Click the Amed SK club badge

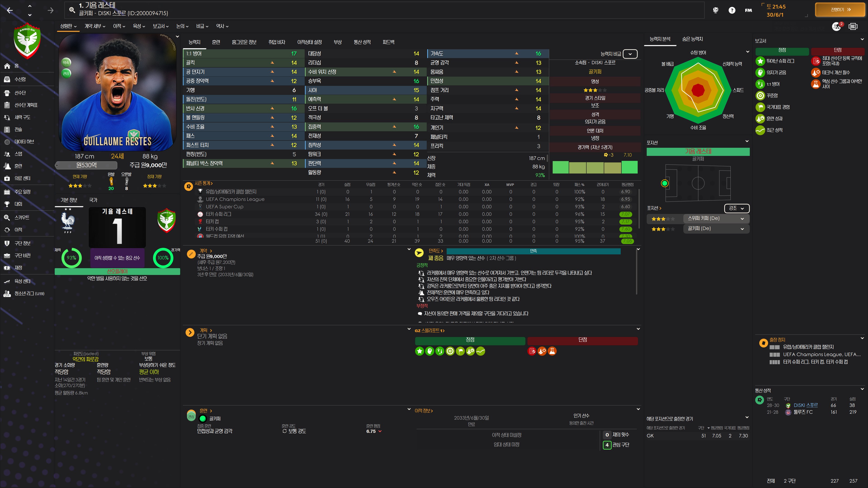click(27, 41)
